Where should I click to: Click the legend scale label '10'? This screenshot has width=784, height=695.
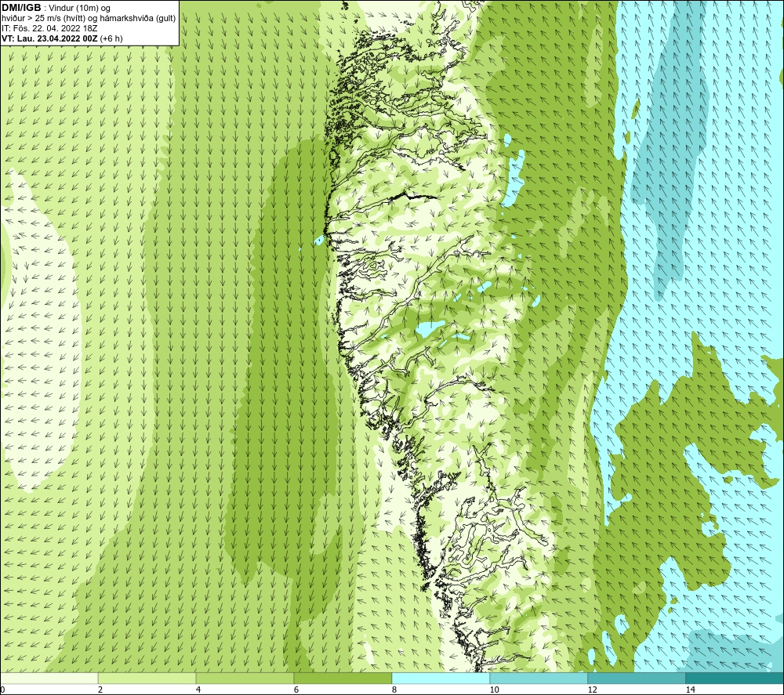pyautogui.click(x=494, y=690)
